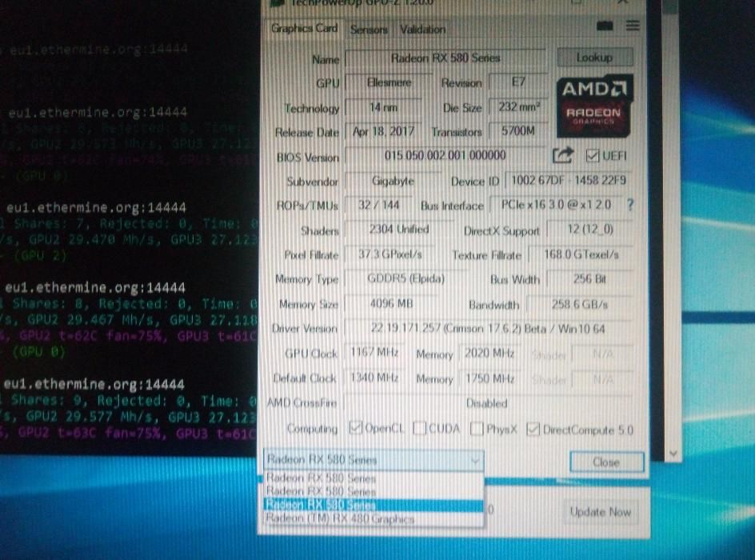The image size is (755, 560).
Task: Collapse the GPU selection dropdown arrow
Action: coord(475,460)
